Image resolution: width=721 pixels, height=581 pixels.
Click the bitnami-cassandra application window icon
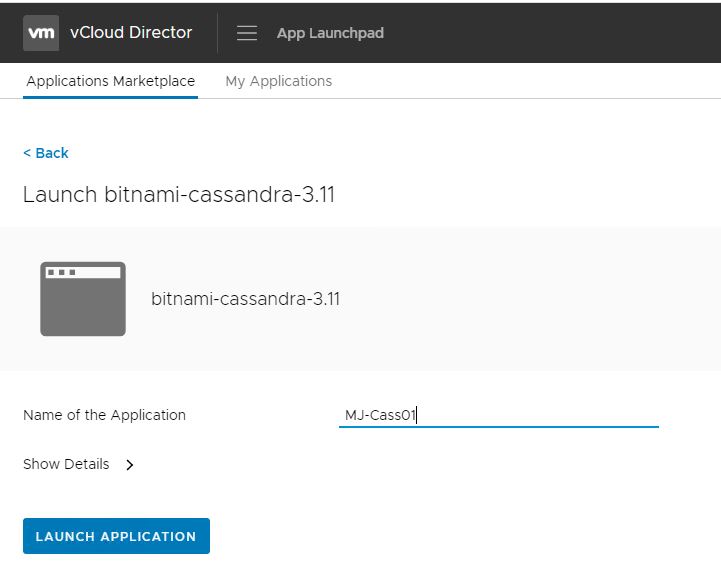click(83, 298)
